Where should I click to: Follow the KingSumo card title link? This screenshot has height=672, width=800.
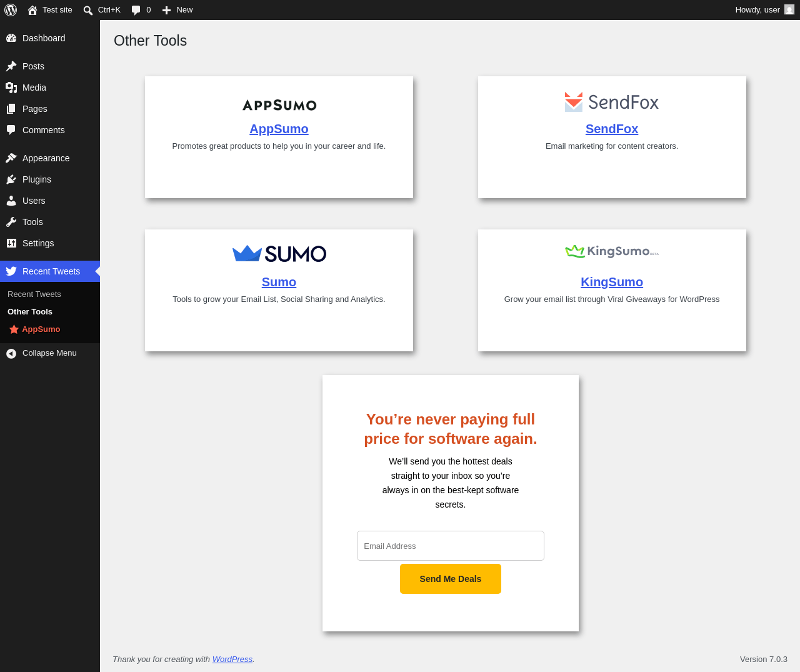tap(612, 282)
